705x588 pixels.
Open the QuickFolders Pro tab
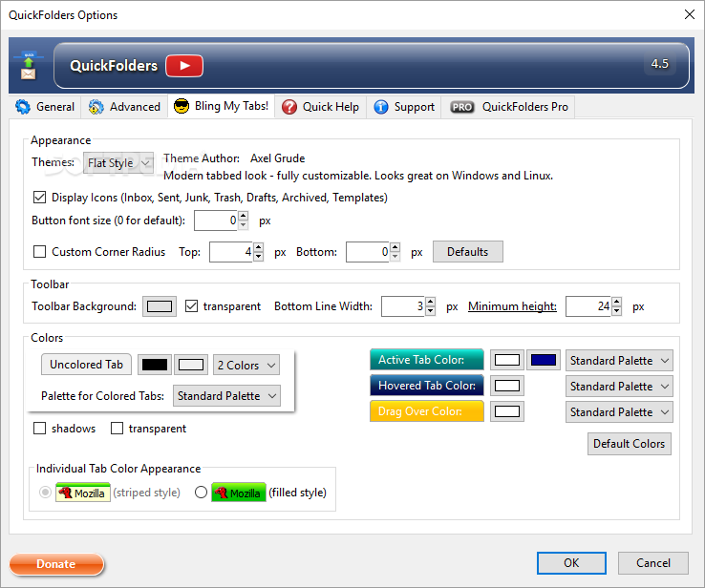point(508,107)
